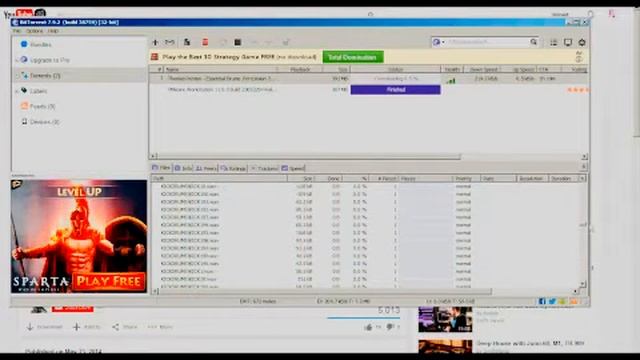Image resolution: width=640 pixels, height=360 pixels.
Task: Click the magnifier search icon
Action: coord(533,42)
